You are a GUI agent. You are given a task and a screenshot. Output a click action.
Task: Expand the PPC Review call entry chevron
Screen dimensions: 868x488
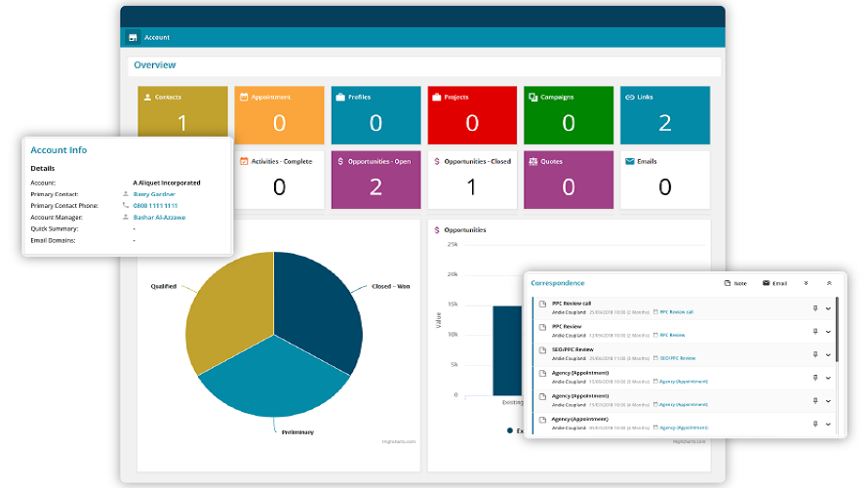(x=828, y=308)
